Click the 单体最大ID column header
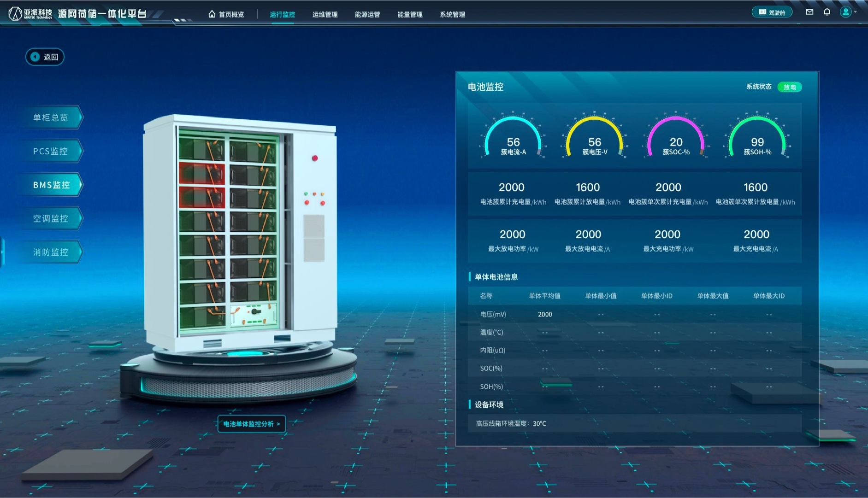The height and width of the screenshot is (498, 868). [768, 296]
